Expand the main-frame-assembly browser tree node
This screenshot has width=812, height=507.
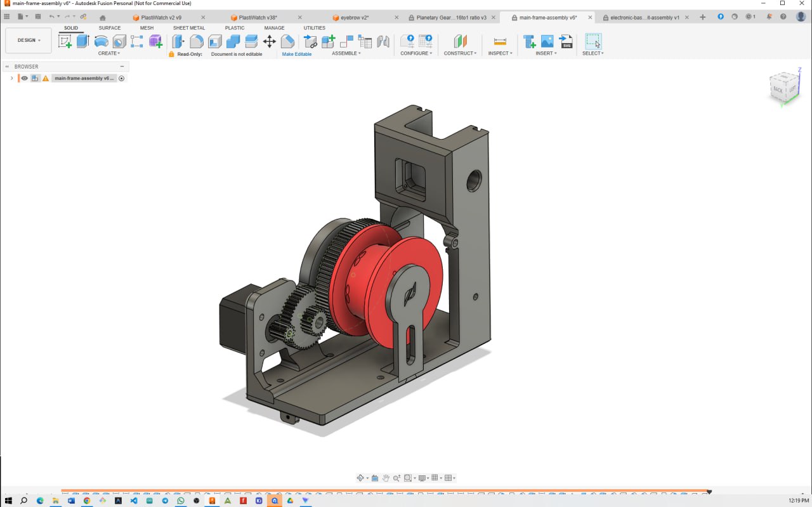pyautogui.click(x=11, y=78)
